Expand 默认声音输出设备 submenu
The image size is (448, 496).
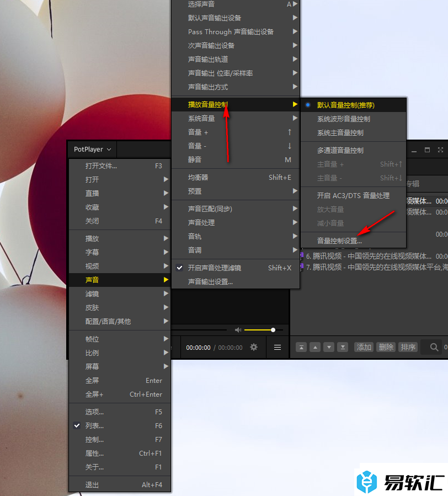coord(236,18)
